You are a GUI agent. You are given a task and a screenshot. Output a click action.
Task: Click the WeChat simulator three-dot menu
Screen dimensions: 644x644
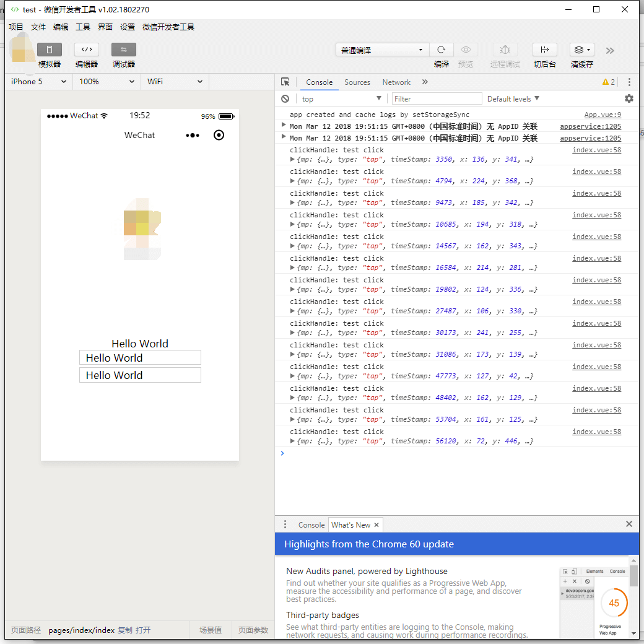(x=192, y=135)
